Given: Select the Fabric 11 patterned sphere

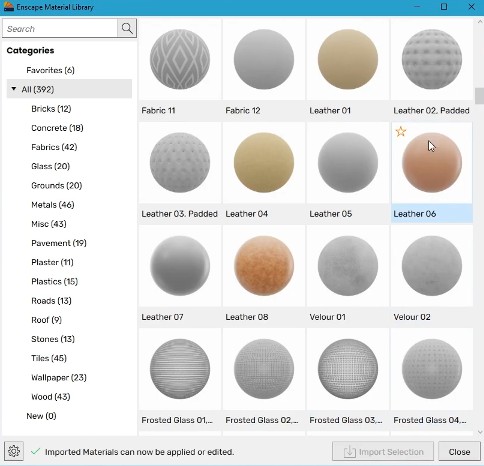Looking at the screenshot, I should point(180,59).
